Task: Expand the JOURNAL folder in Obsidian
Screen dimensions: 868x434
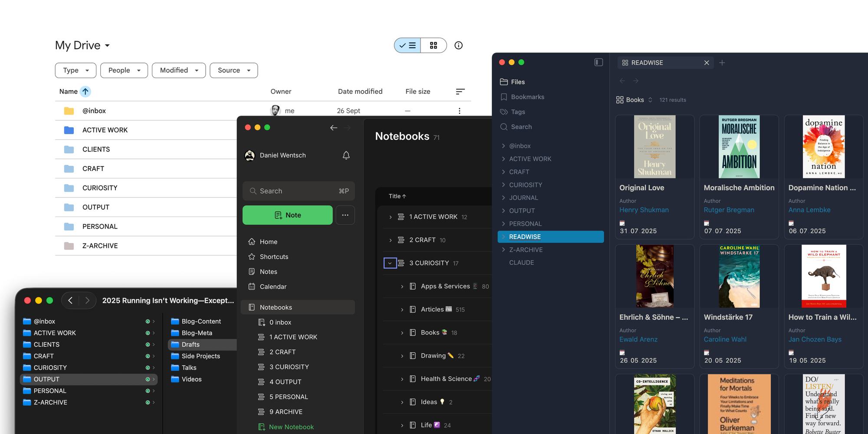Action: 503,198
